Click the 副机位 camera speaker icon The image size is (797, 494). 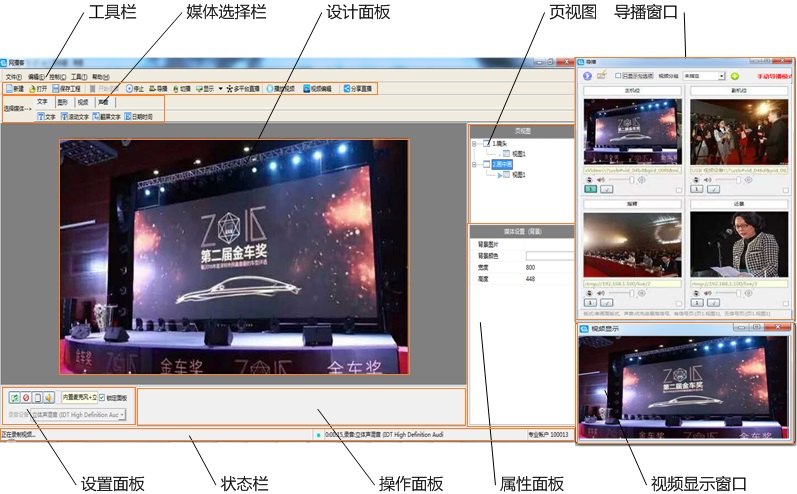click(x=708, y=180)
